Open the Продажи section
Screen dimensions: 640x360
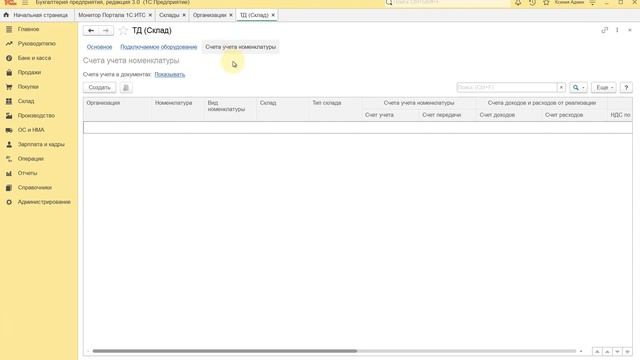(x=29, y=72)
